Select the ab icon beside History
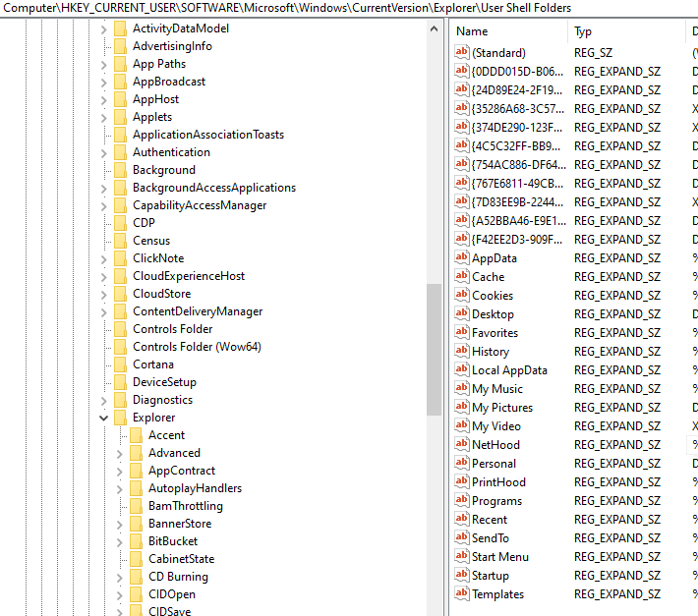698x616 pixels. coord(462,351)
